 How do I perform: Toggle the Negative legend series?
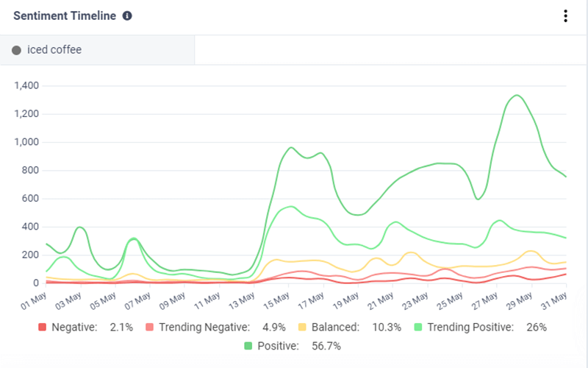[x=75, y=327]
